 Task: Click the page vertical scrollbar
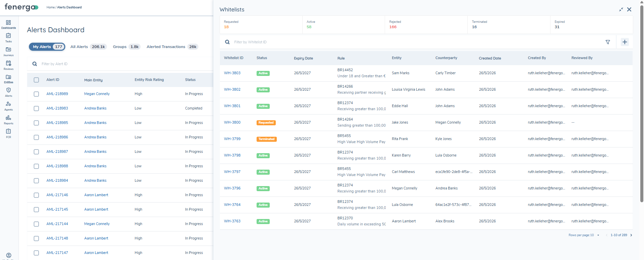tap(642, 104)
